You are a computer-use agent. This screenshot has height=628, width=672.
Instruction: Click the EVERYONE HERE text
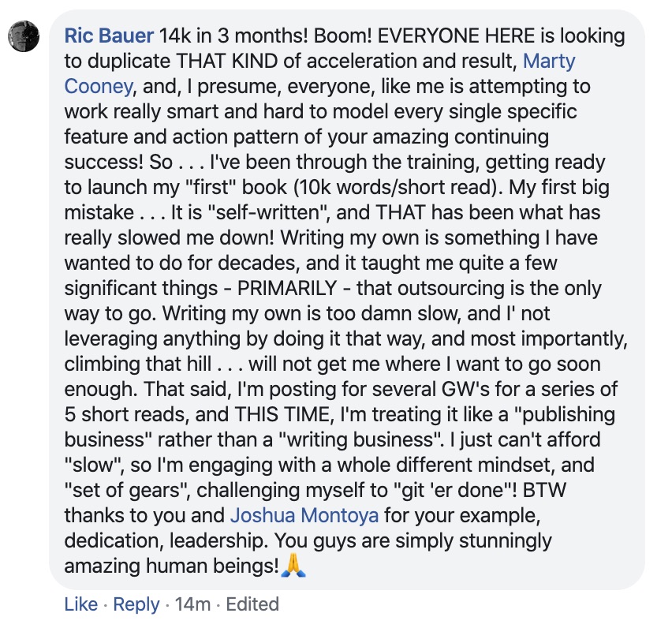(x=456, y=36)
